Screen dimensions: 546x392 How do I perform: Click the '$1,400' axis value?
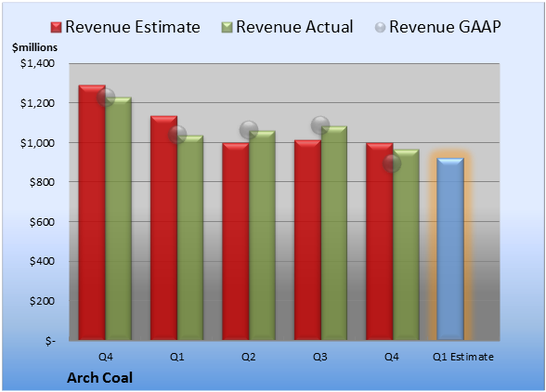point(37,63)
